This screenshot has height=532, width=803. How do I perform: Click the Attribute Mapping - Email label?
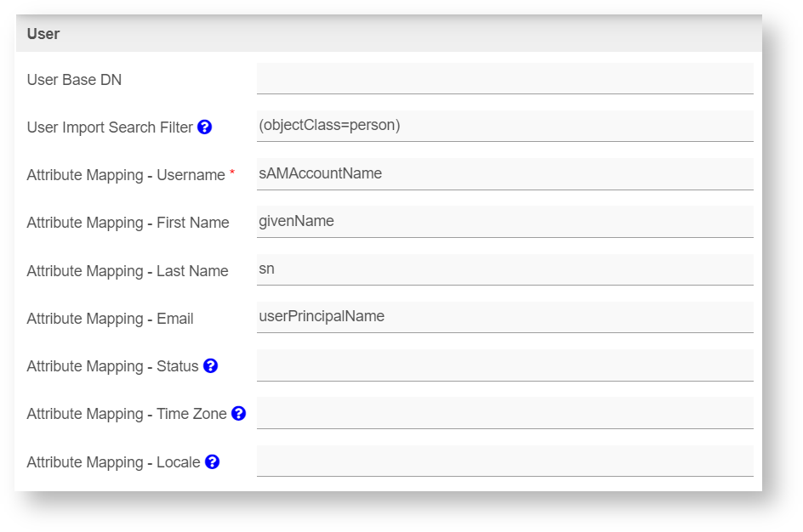[x=110, y=319]
